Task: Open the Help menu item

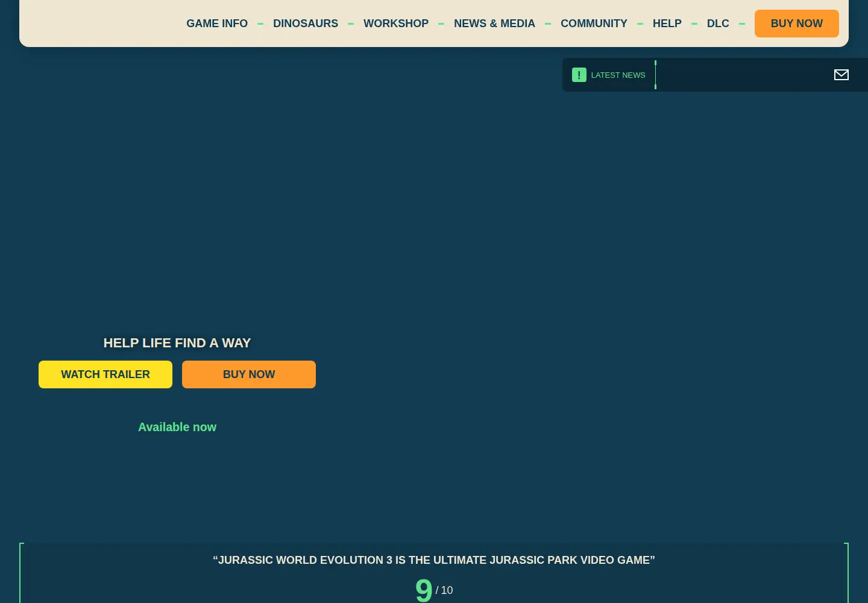Action: click(x=667, y=24)
